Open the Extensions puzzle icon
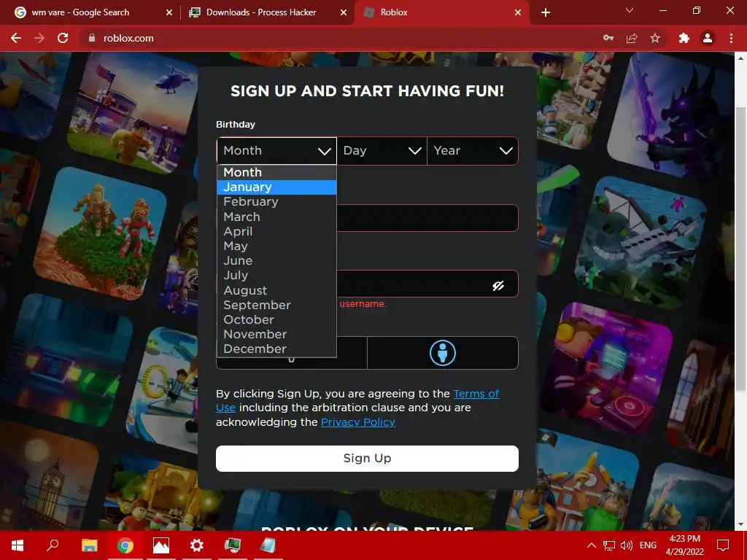Screen dimensions: 747x560 [x=684, y=38]
